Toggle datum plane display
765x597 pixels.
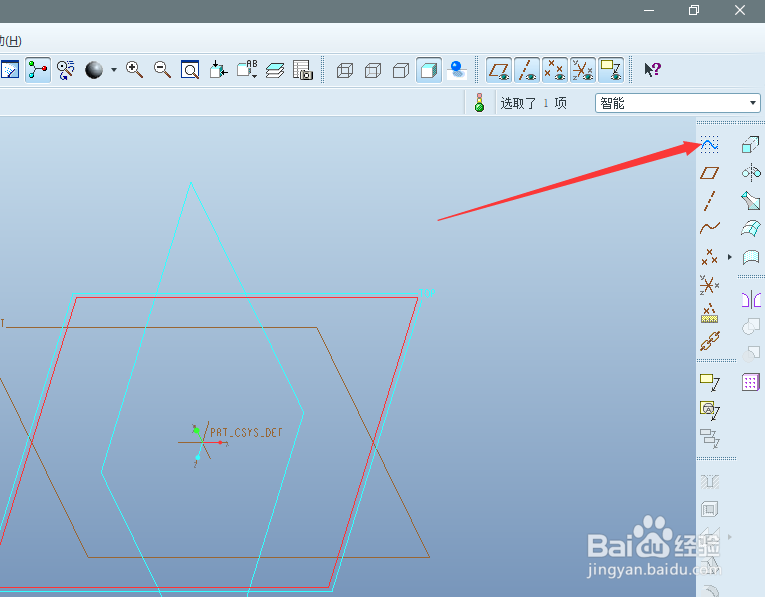[x=499, y=70]
